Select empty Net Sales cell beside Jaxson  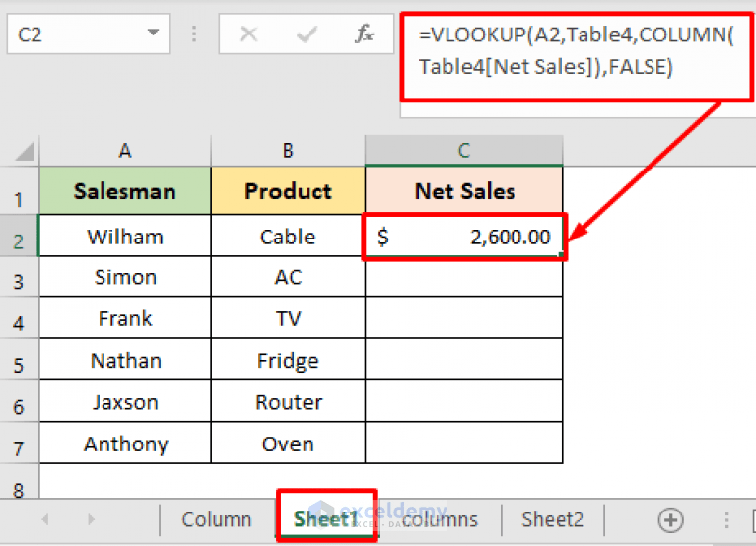(x=464, y=401)
